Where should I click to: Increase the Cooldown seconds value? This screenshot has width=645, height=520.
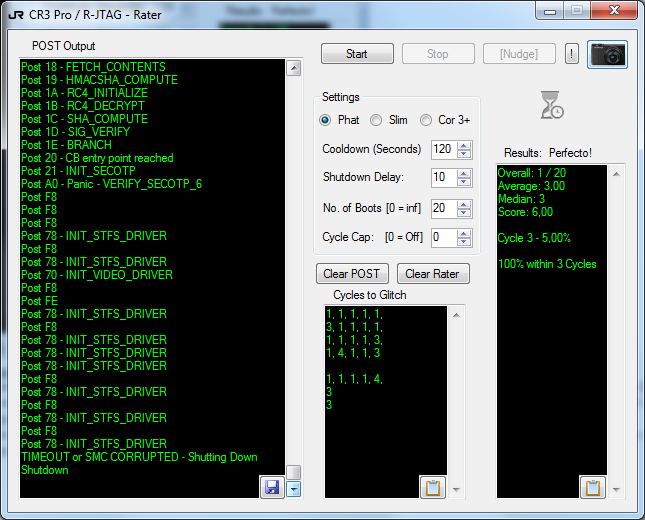[x=463, y=145]
